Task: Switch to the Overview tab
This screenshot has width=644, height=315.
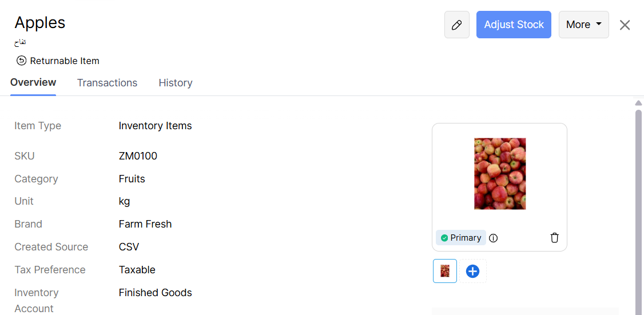Action: pyautogui.click(x=33, y=82)
